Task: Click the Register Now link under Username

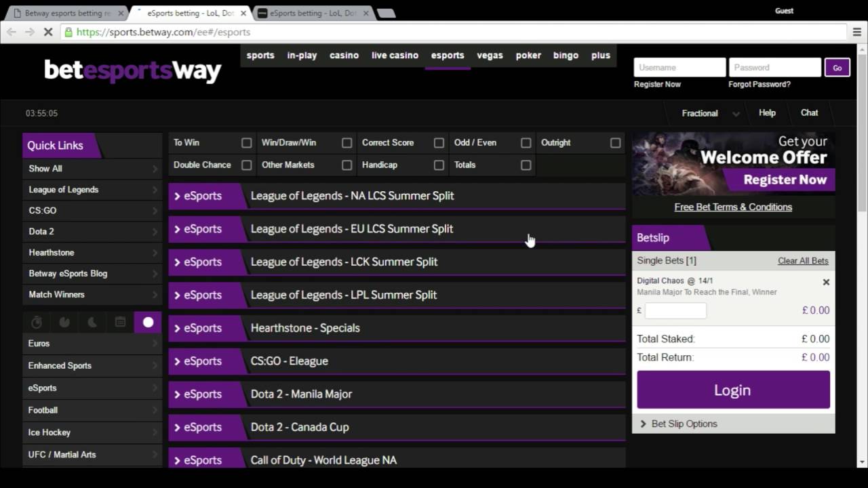Action: [x=657, y=84]
